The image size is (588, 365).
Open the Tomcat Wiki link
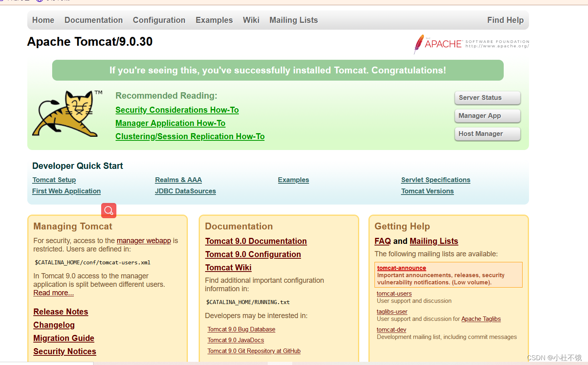[228, 268]
